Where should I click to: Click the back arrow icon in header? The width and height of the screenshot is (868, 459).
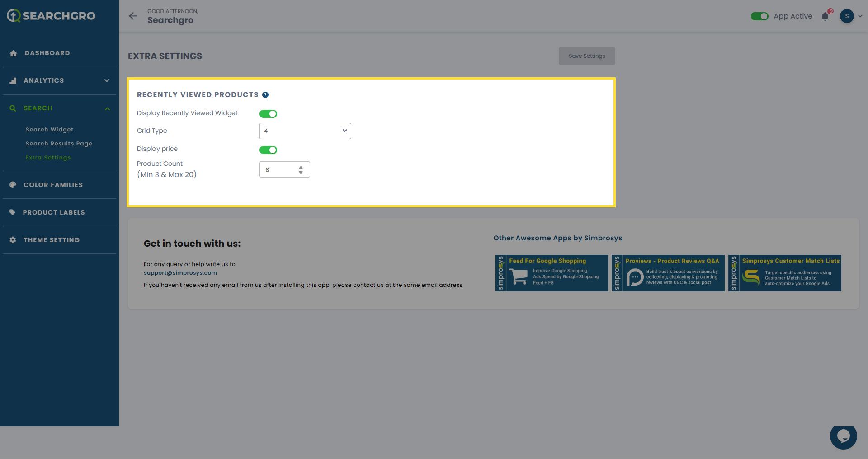click(x=133, y=16)
